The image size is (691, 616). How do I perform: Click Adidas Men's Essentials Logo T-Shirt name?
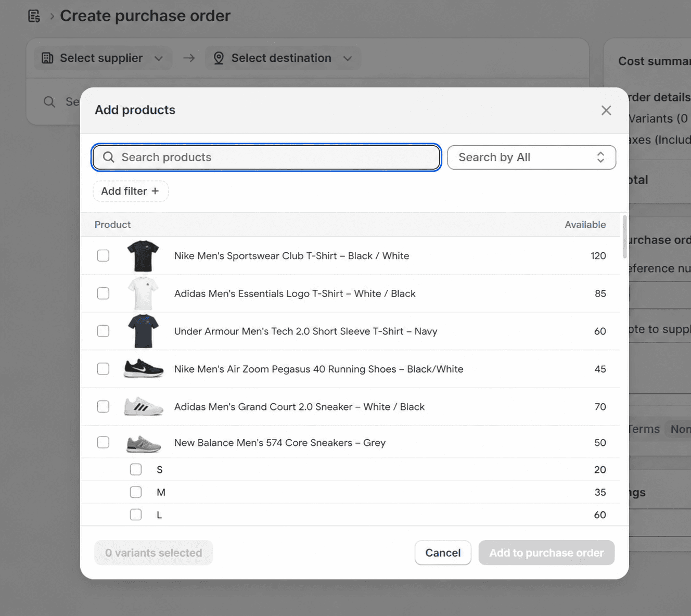click(295, 293)
